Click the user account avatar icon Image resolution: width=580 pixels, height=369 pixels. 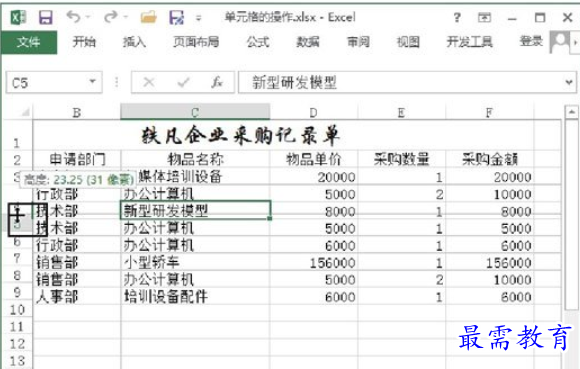click(559, 42)
